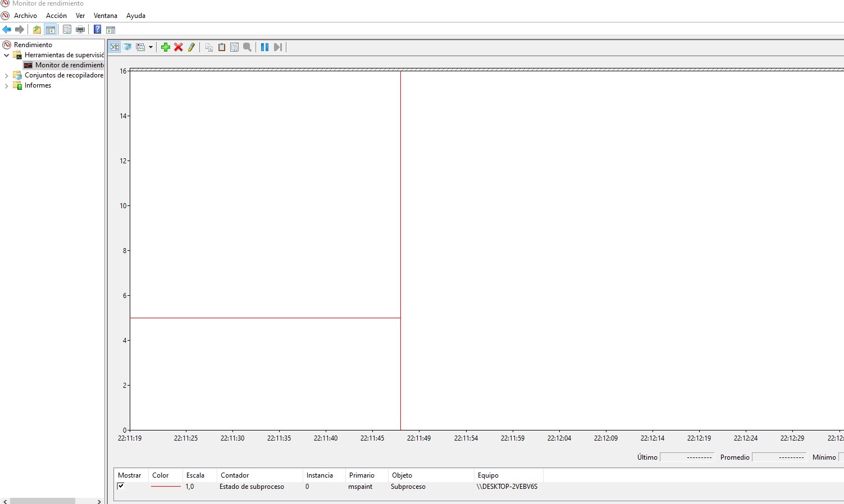Click the print icon in the toolbar
This screenshot has width=844, height=504.
[x=80, y=30]
